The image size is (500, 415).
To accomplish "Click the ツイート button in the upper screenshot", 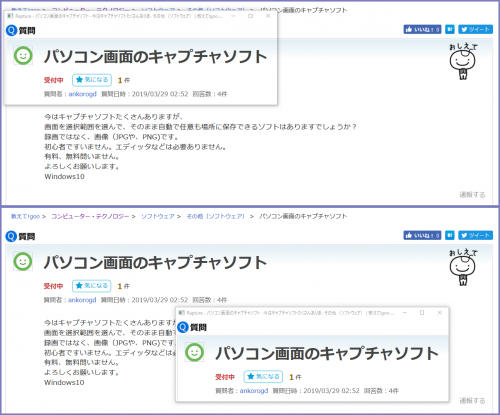I will click(475, 29).
